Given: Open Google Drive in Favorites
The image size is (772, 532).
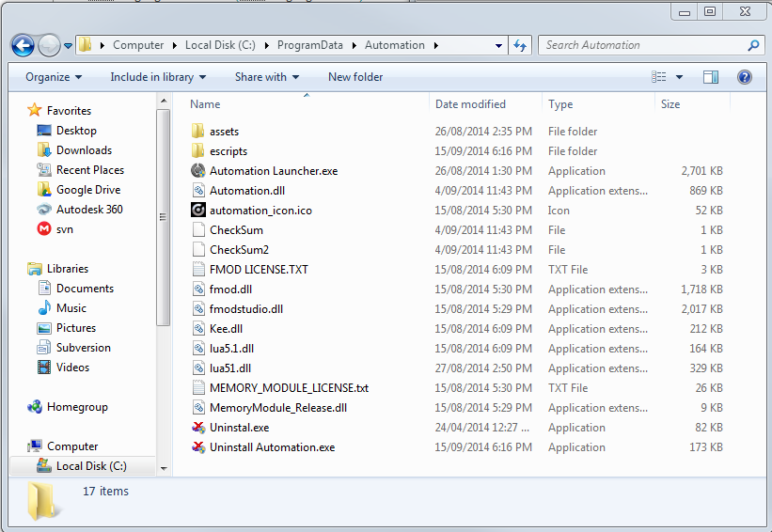Looking at the screenshot, I should pos(88,190).
